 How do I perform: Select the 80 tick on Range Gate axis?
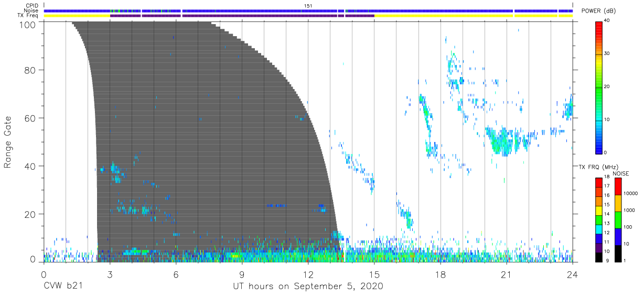pyautogui.click(x=30, y=70)
